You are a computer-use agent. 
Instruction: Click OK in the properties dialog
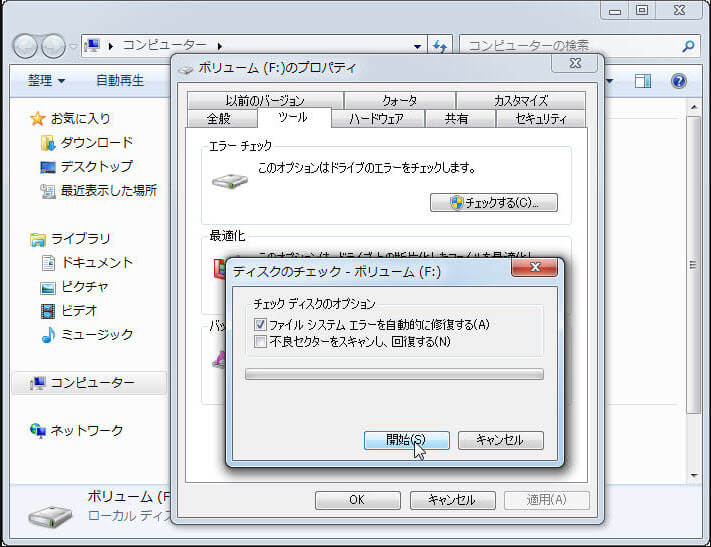tap(357, 500)
